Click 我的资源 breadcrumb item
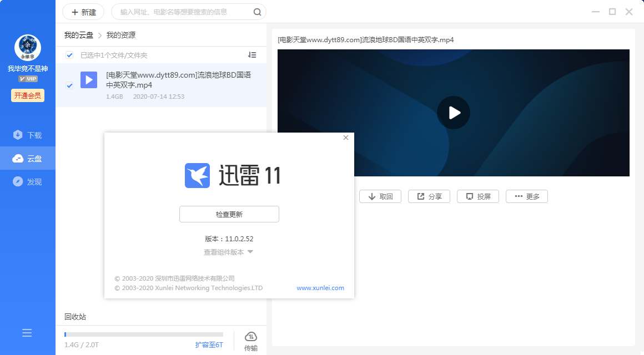This screenshot has height=355, width=644. 121,35
